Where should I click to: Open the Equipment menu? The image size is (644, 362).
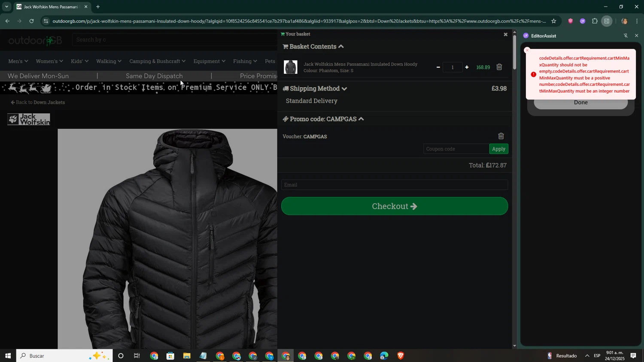[x=209, y=61]
